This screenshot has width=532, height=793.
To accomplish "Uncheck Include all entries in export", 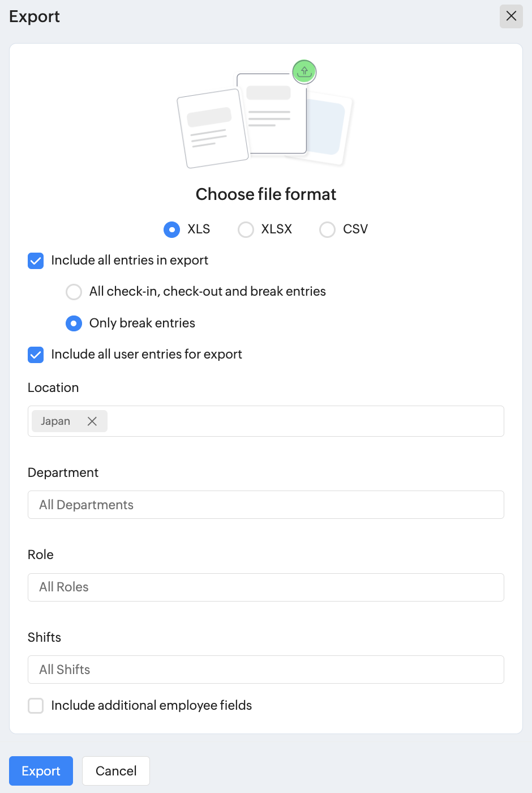I will click(36, 261).
